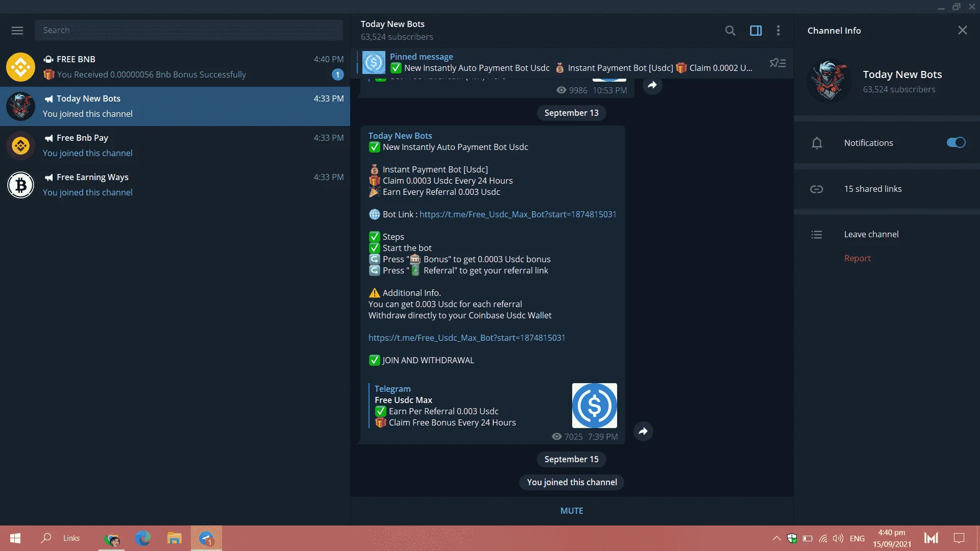Click the September 13 date badge
The width and height of the screenshot is (980, 551).
pyautogui.click(x=571, y=113)
